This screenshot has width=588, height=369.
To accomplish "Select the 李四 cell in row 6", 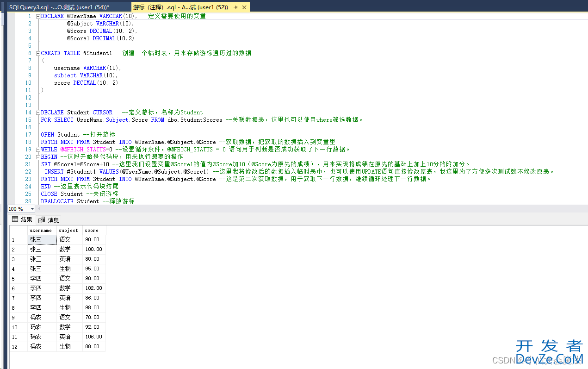I will [42, 288].
